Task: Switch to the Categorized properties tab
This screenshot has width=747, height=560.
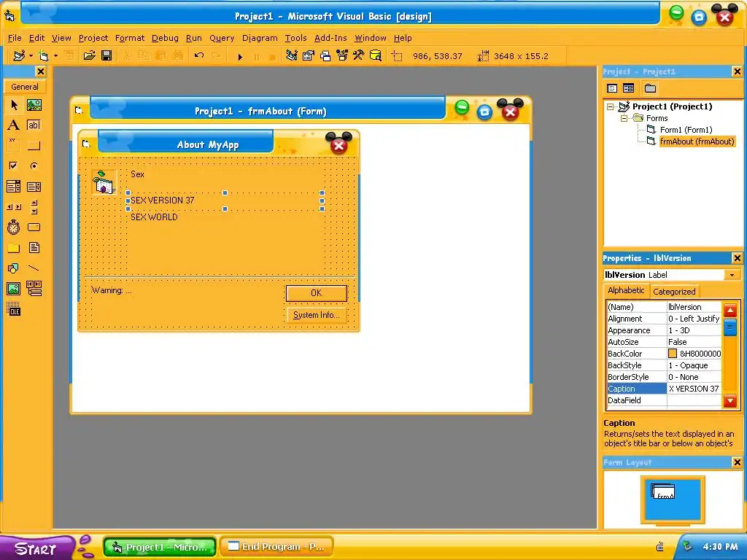Action: point(674,292)
